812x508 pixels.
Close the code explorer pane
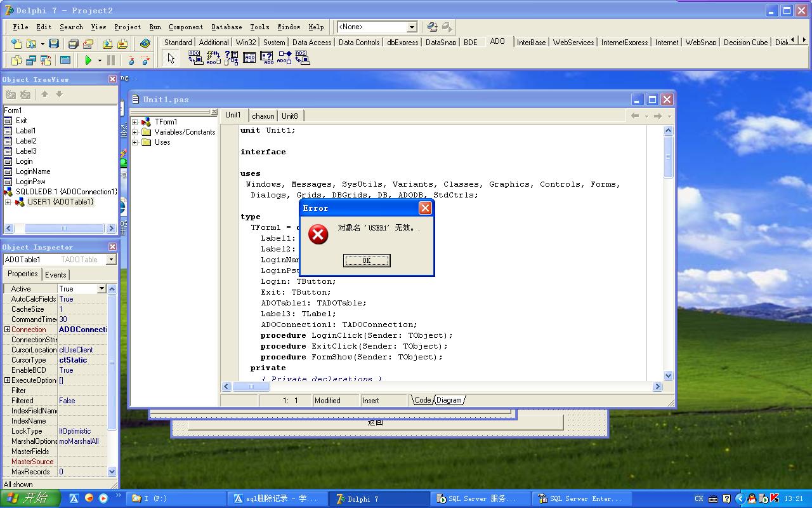pyautogui.click(x=214, y=112)
